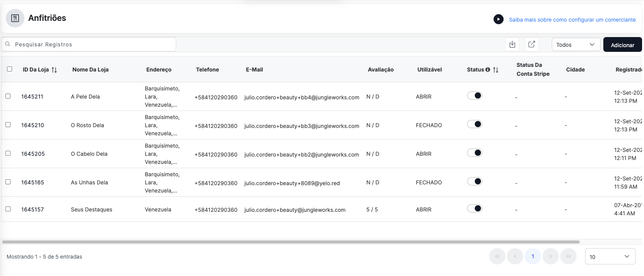The width and height of the screenshot is (644, 276).
Task: Select page 1 in pagination
Action: pyautogui.click(x=533, y=256)
